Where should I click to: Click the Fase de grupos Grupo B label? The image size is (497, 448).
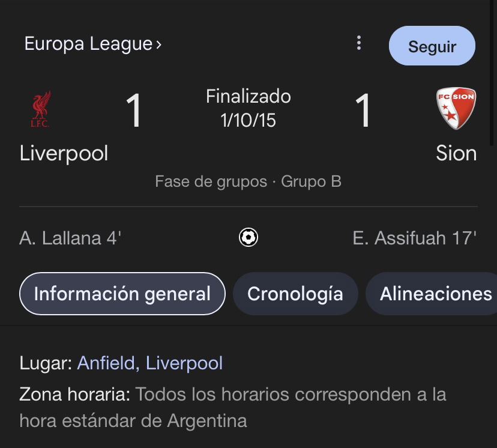click(248, 182)
